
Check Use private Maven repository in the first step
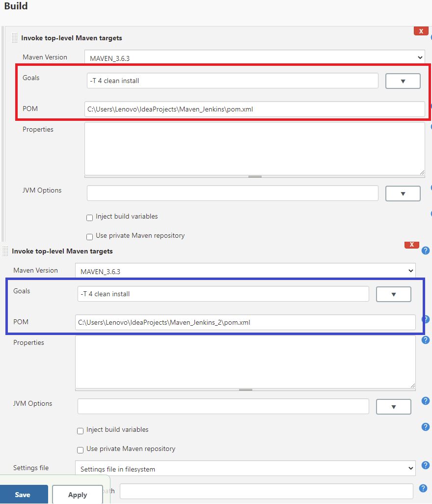click(x=89, y=237)
